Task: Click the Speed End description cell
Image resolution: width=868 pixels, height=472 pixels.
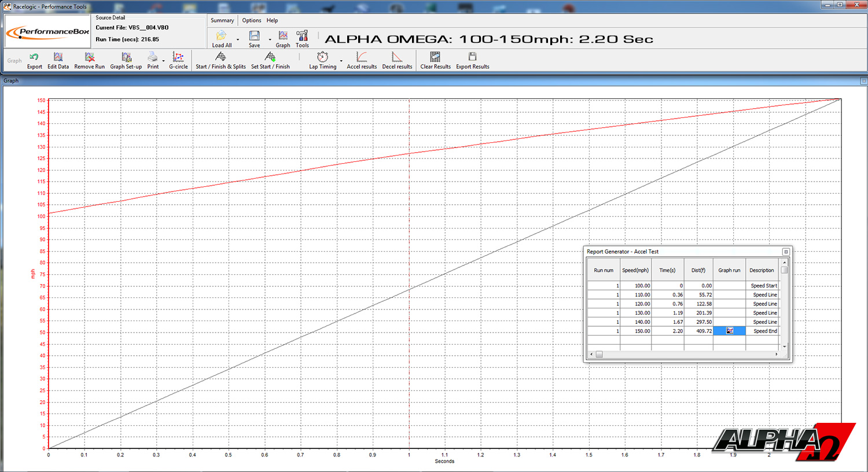Action: (762, 331)
